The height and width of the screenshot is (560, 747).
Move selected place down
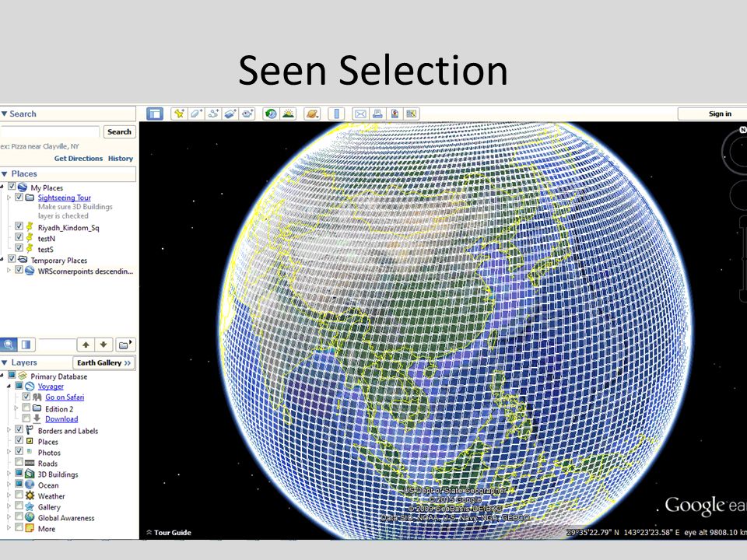(x=103, y=345)
